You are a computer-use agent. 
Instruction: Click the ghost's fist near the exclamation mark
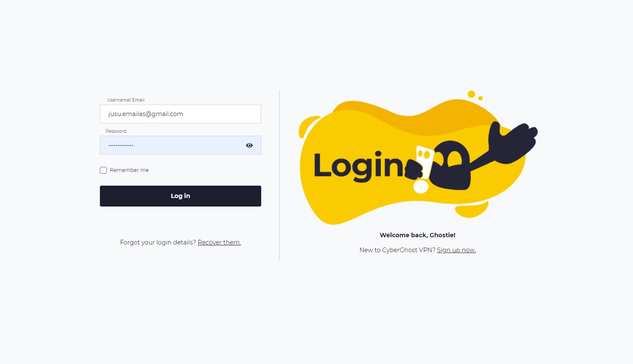coord(413,169)
